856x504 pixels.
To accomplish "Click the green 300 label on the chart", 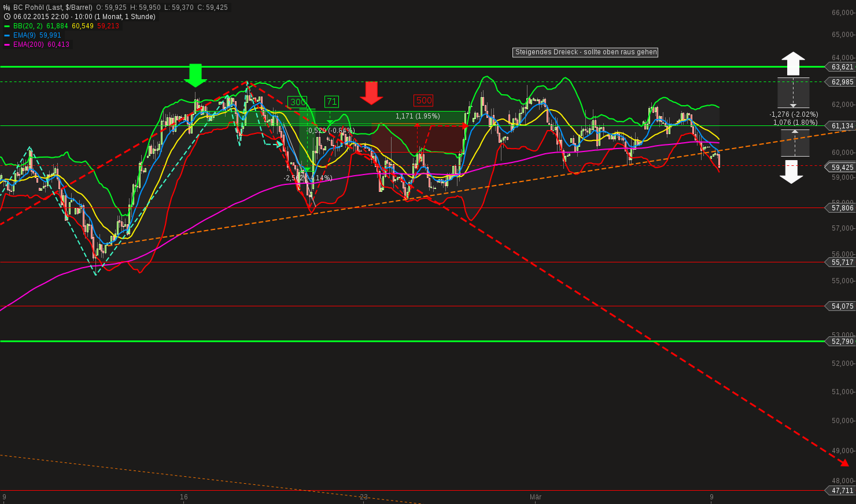I will point(297,102).
